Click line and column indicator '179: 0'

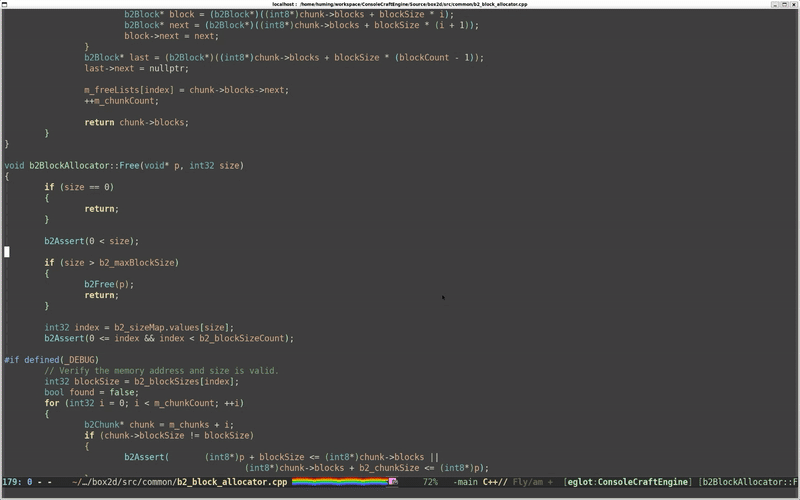[17, 482]
